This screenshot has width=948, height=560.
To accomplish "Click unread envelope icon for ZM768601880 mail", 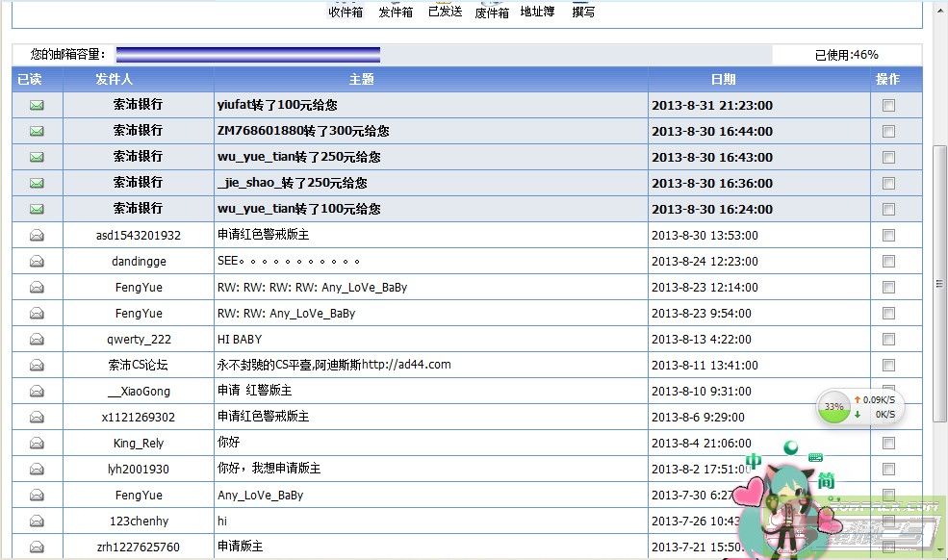I will [x=37, y=131].
